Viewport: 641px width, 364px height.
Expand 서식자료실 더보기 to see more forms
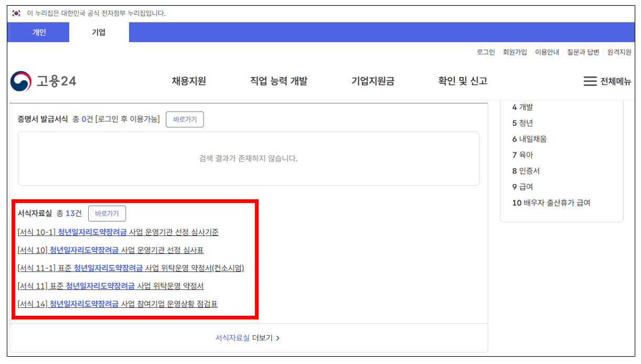245,338
